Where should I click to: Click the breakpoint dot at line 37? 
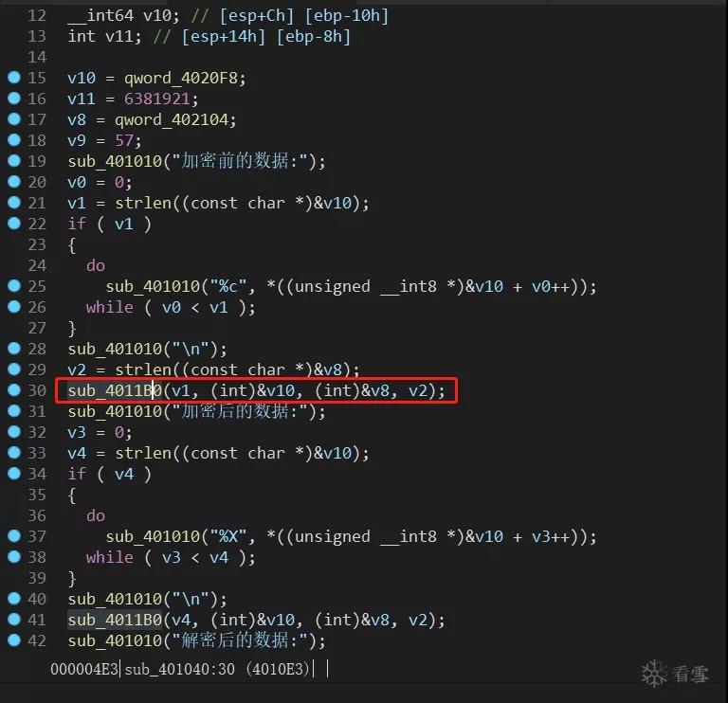click(14, 535)
